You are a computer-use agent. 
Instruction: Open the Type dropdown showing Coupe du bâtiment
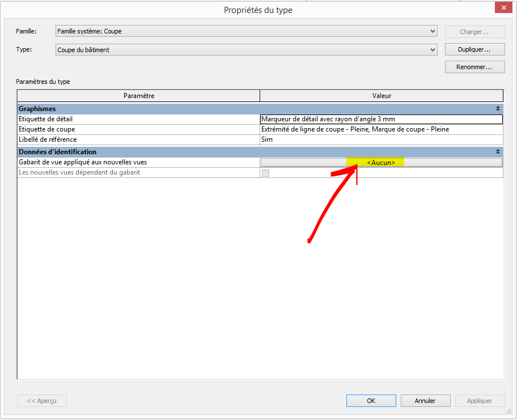[433, 50]
